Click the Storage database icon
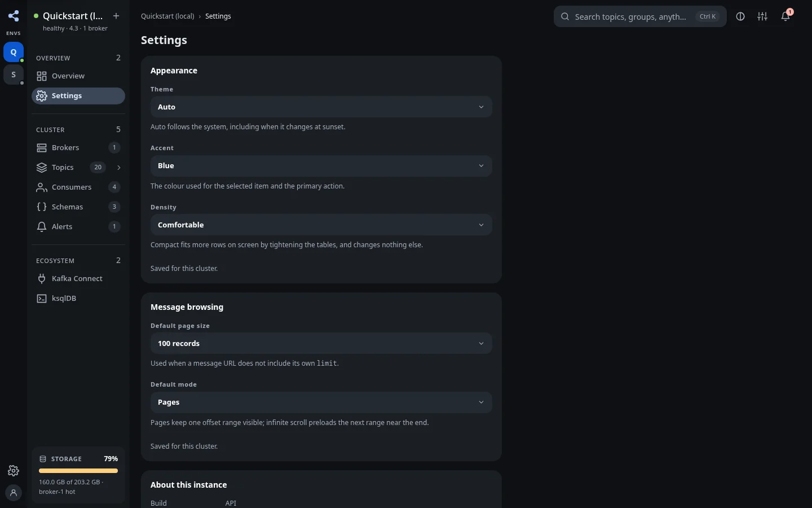This screenshot has height=508, width=812. tap(43, 459)
